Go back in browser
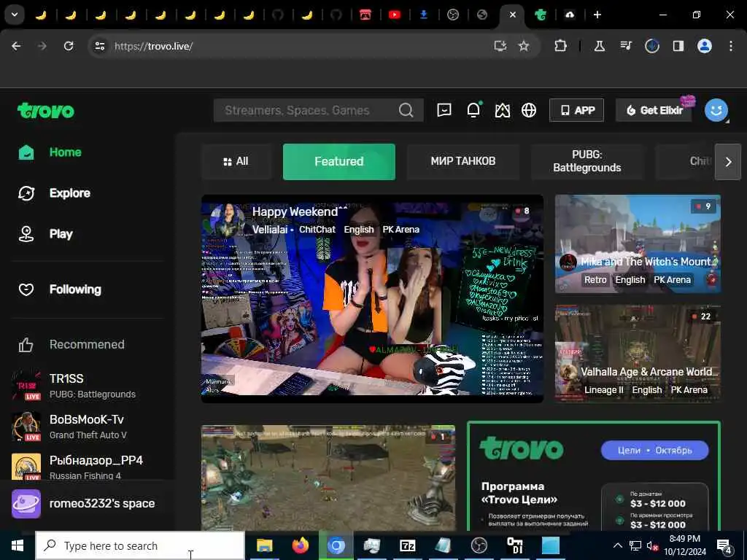This screenshot has height=560, width=747. [x=16, y=46]
